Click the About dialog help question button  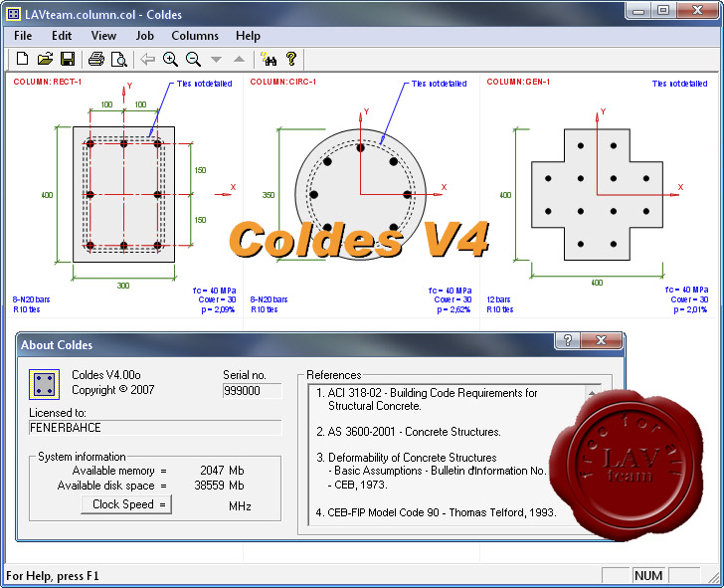[568, 340]
